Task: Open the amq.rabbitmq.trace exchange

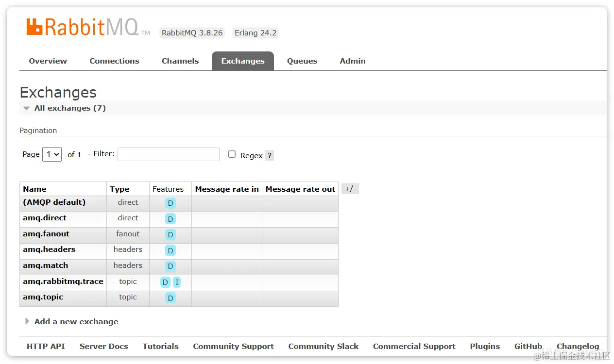Action: coord(63,281)
